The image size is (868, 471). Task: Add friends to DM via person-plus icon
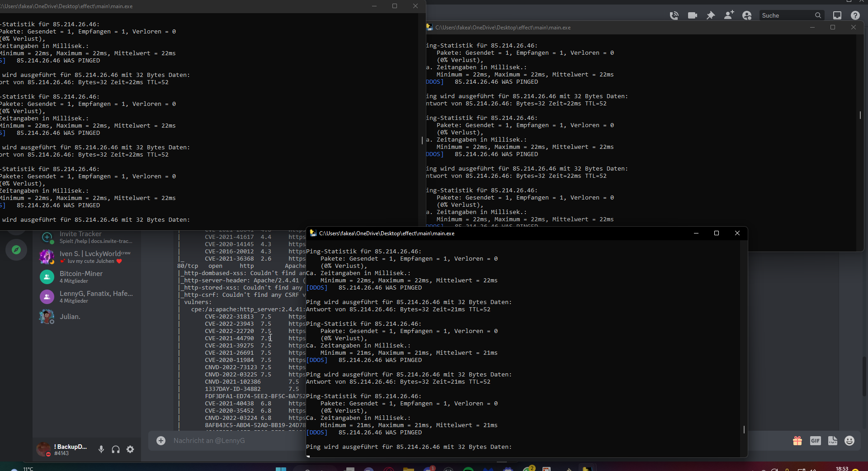pyautogui.click(x=729, y=15)
